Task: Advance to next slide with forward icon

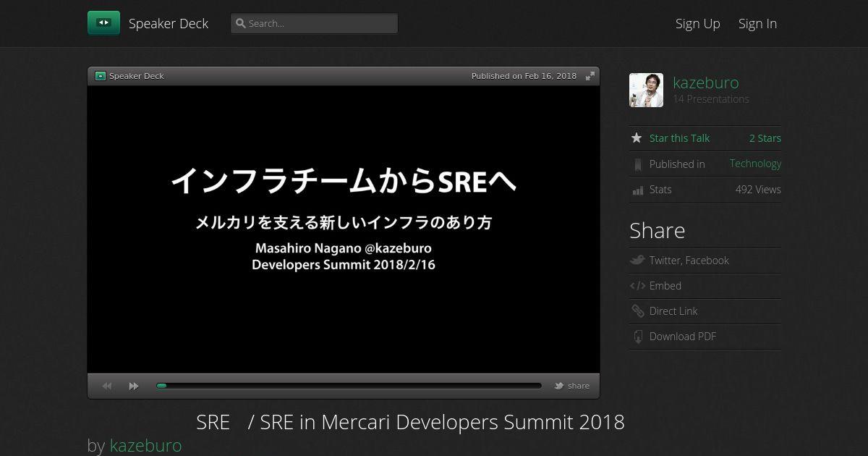Action: [x=134, y=386]
